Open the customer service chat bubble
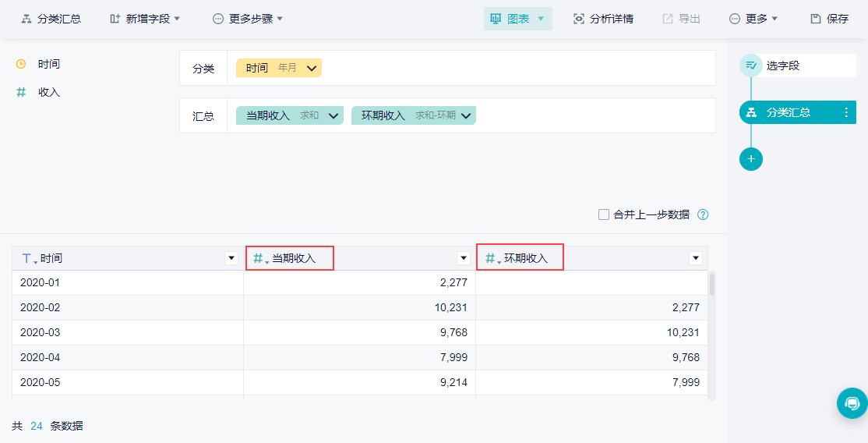The height and width of the screenshot is (443, 868). [x=852, y=403]
